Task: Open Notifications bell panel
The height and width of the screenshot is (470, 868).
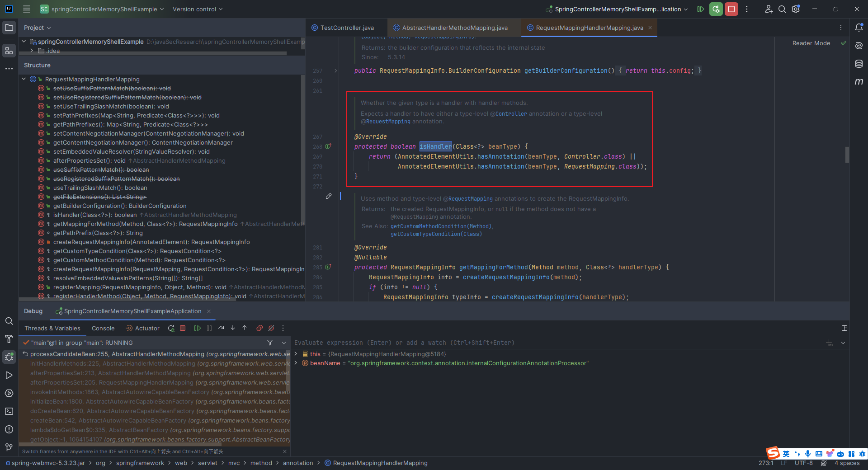Action: pyautogui.click(x=859, y=28)
